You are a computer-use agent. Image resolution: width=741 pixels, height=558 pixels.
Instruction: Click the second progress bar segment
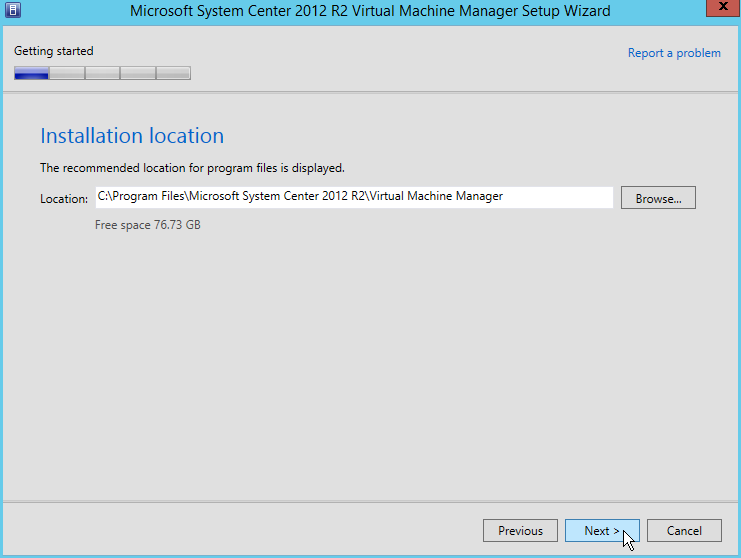tap(67, 73)
